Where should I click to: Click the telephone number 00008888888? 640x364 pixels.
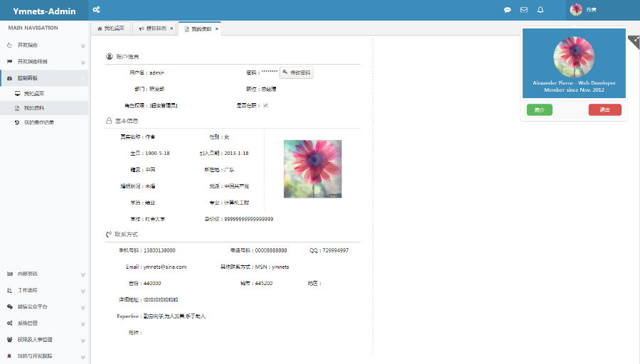point(271,250)
